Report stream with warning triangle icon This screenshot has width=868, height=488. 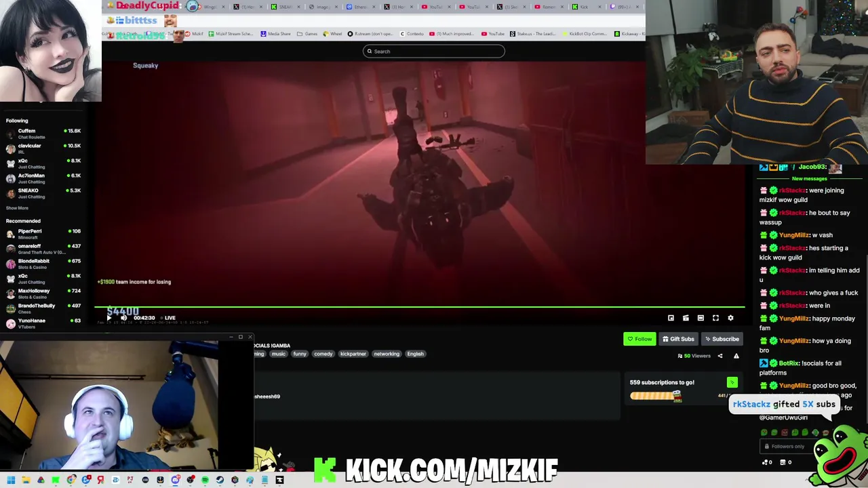point(736,356)
